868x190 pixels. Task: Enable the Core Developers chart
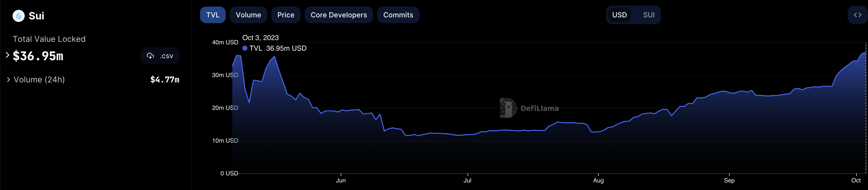(339, 15)
